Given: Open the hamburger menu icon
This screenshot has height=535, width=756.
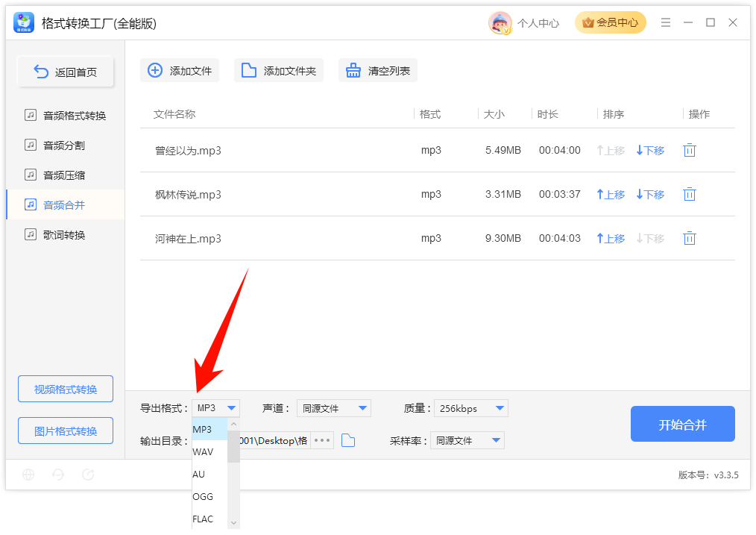Looking at the screenshot, I should (x=665, y=22).
